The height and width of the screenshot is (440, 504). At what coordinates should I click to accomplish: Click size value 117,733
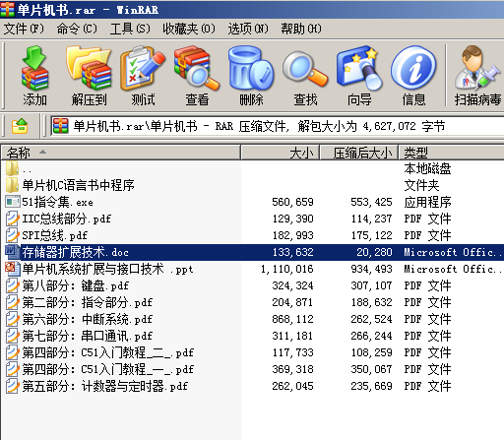(292, 352)
